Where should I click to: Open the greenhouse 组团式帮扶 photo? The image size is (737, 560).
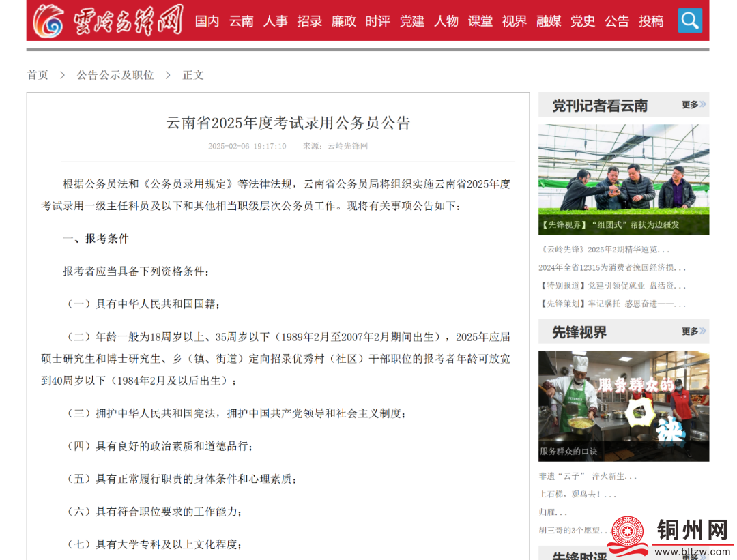tap(623, 179)
